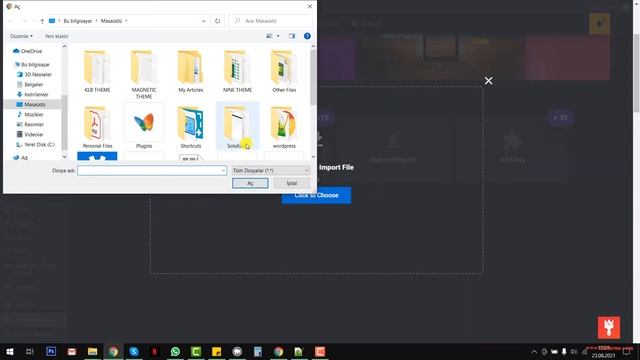The width and height of the screenshot is (640, 360).
Task: Open Photoshop from the taskbar
Action: point(51,351)
